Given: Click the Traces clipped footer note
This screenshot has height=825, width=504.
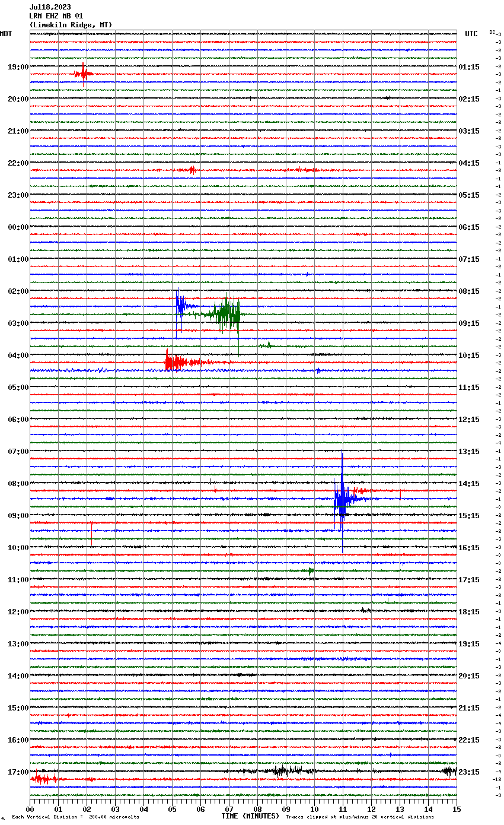Looking at the screenshot, I should click(x=359, y=817).
